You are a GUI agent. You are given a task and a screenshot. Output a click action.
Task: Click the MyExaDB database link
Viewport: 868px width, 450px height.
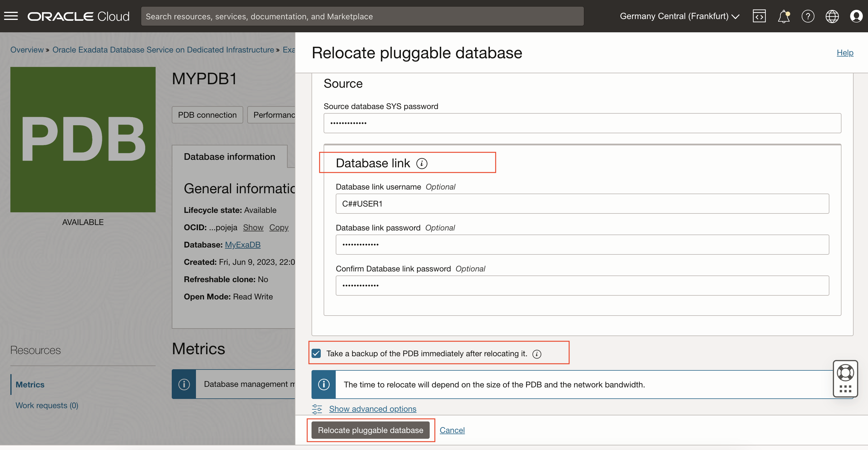pyautogui.click(x=243, y=245)
